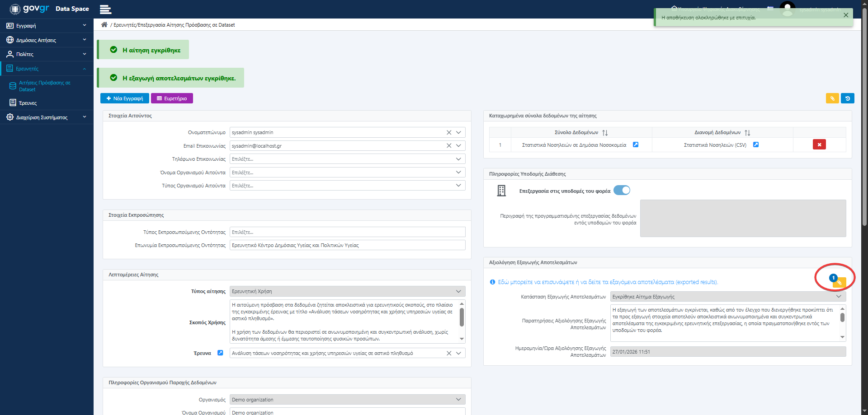Open Κατάσταση Εξαγωγής Αποτελεσμάτων dropdown

point(839,297)
